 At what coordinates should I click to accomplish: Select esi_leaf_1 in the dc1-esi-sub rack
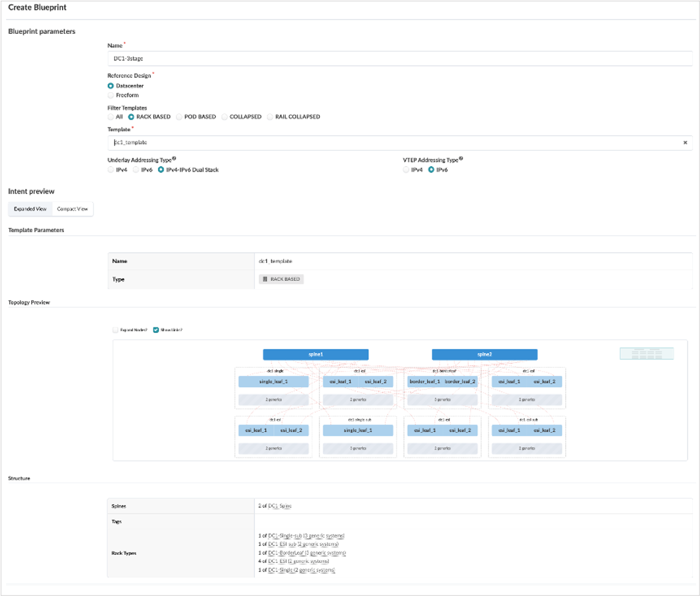click(509, 430)
